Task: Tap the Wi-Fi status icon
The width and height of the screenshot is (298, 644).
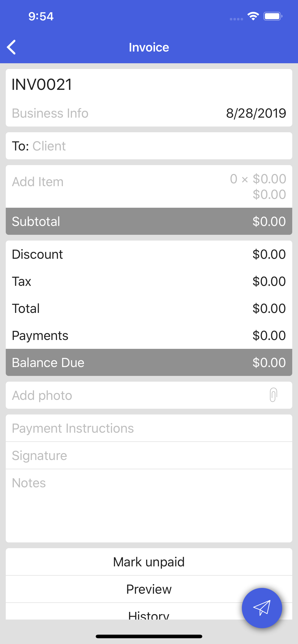Action: [x=253, y=17]
